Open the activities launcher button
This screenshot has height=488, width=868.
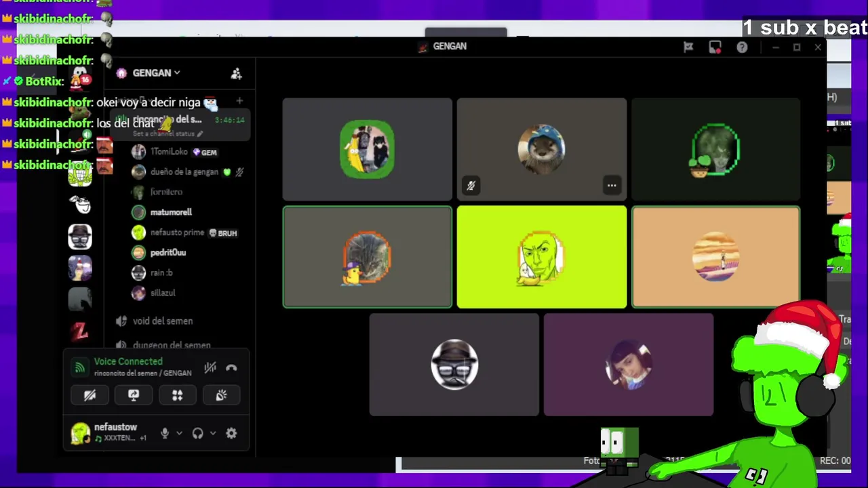(x=177, y=395)
